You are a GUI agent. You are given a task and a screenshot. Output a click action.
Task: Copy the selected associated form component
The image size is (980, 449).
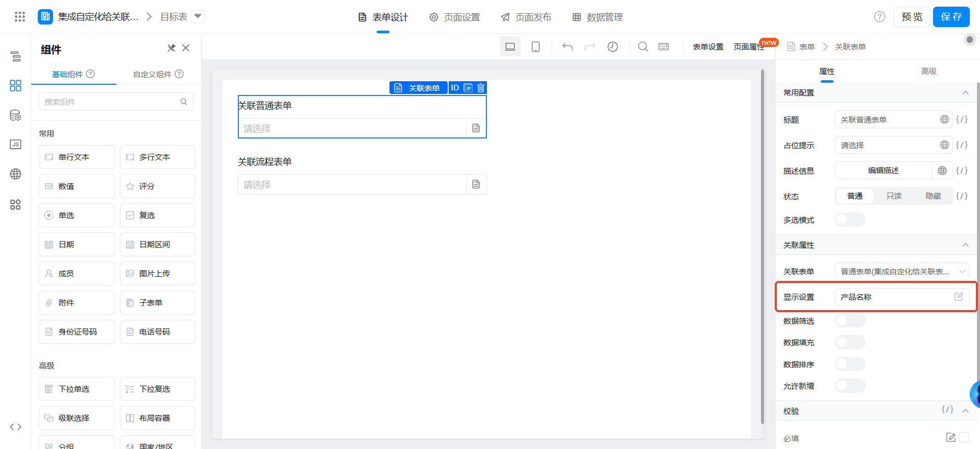(x=468, y=88)
